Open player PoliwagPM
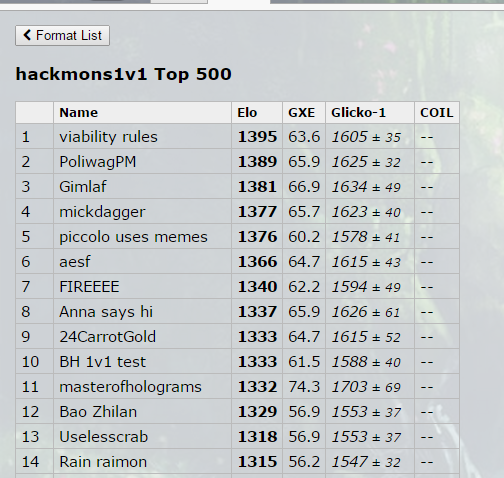 coord(98,162)
